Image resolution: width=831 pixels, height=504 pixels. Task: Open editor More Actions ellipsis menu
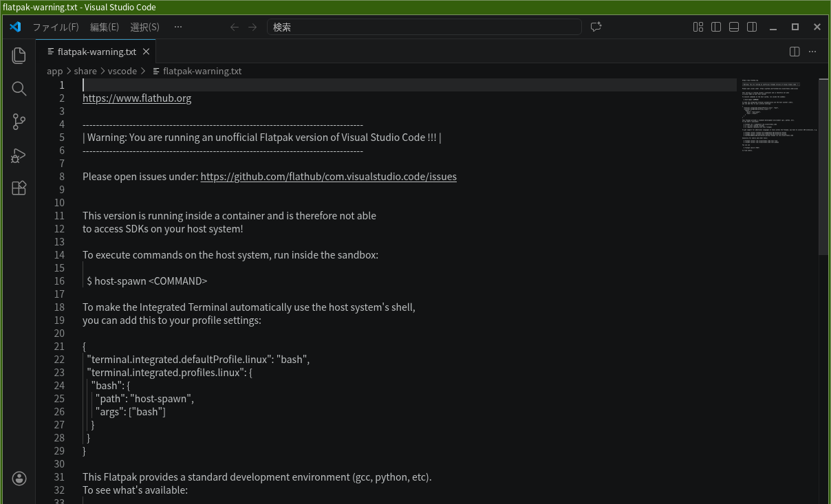coord(812,52)
